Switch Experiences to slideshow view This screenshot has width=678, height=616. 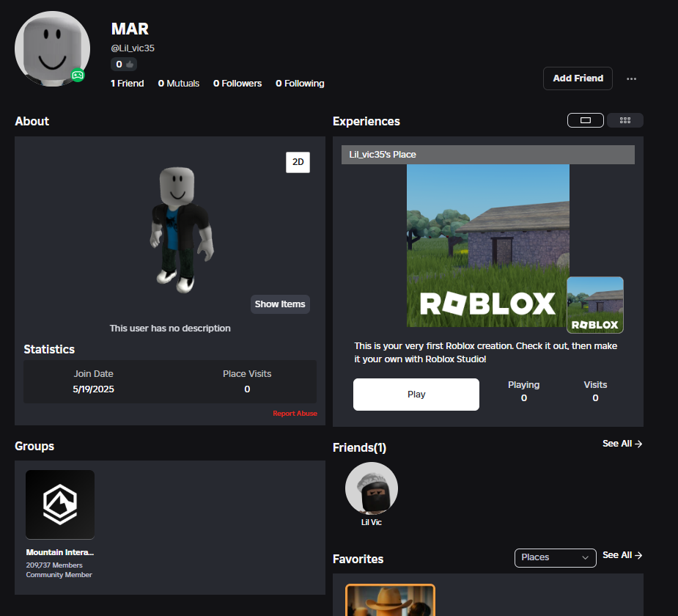click(x=586, y=120)
